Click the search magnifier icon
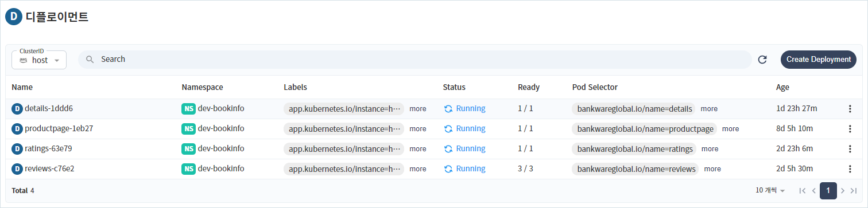Image resolution: width=868 pixels, height=208 pixels. point(90,59)
